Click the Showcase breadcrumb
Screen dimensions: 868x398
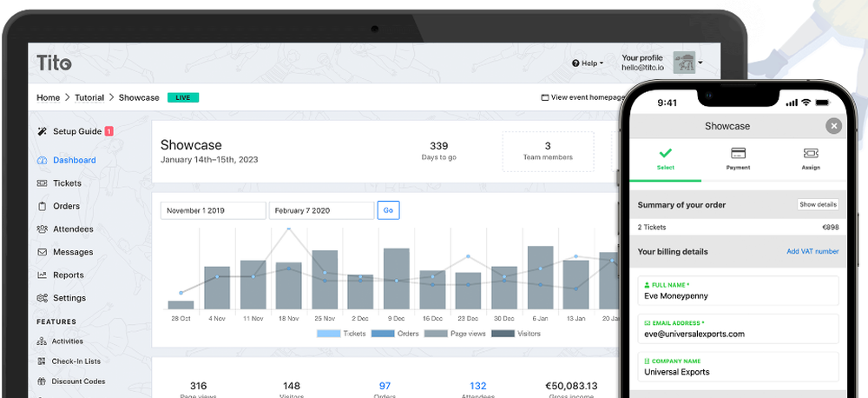click(x=139, y=97)
